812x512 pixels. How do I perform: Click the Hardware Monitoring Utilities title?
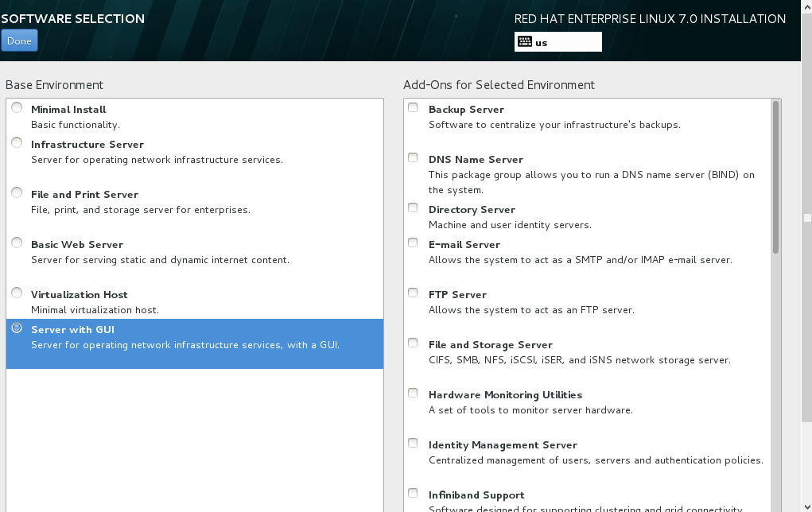pyautogui.click(x=506, y=395)
